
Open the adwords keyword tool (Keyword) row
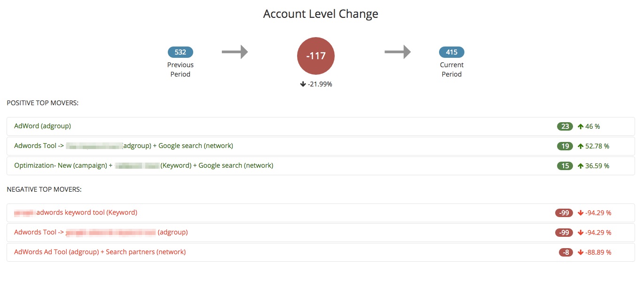tap(321, 213)
